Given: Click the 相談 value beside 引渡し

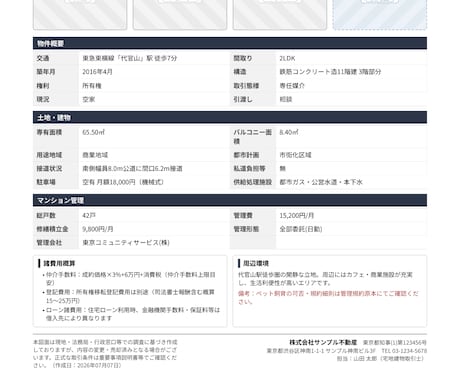Looking at the screenshot, I should point(286,99).
